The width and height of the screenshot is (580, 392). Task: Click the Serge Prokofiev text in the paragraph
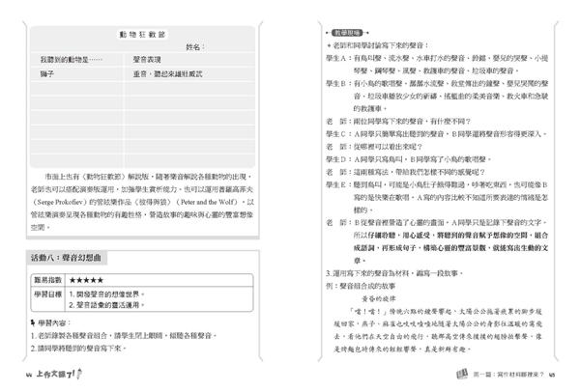[x=58, y=202]
